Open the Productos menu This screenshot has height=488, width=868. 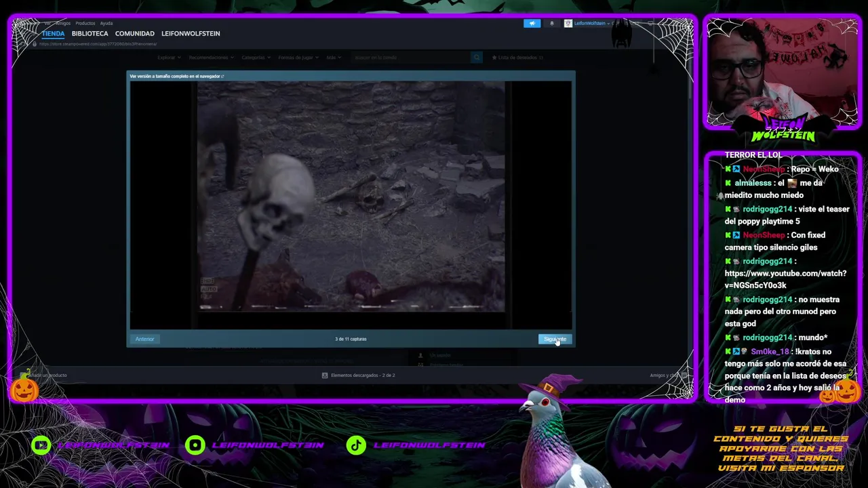(x=85, y=23)
